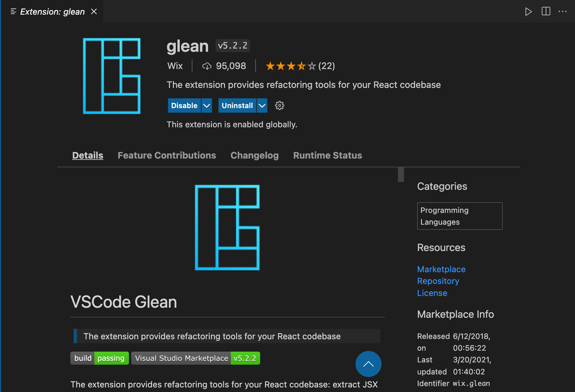Open the More Actions ellipsis menu
The height and width of the screenshot is (392, 575).
(563, 11)
